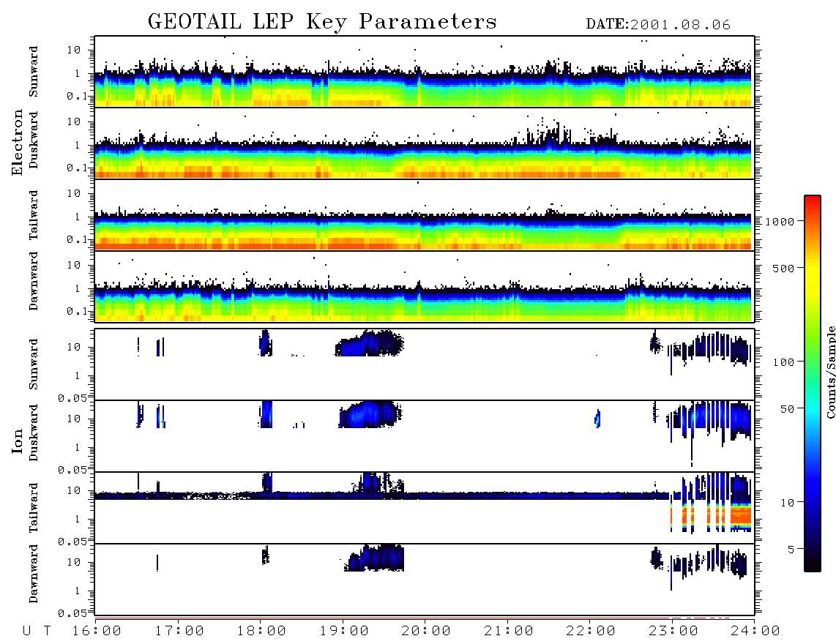The height and width of the screenshot is (644, 836).
Task: Click the Ion Dawnward panel label
Action: [34, 574]
